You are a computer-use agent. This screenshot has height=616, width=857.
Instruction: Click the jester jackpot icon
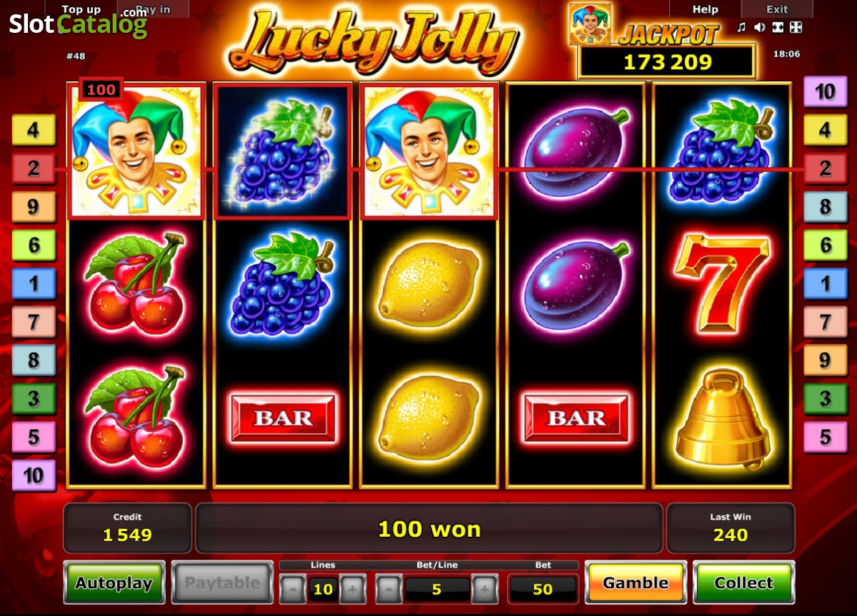[x=590, y=24]
